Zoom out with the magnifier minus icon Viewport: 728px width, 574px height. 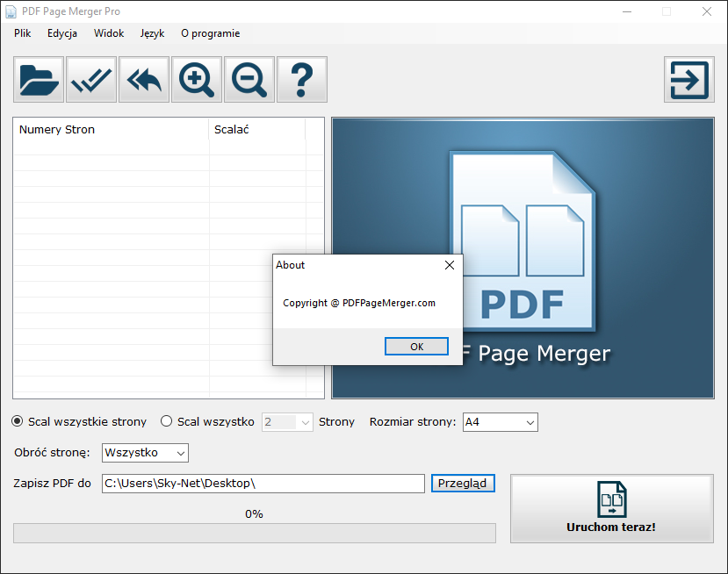point(249,79)
